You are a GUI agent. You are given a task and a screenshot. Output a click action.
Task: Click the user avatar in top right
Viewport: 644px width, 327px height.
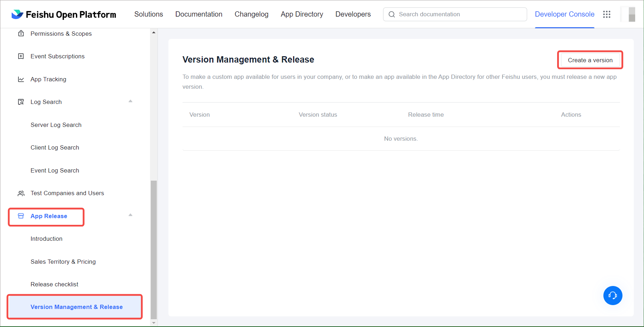coord(628,14)
